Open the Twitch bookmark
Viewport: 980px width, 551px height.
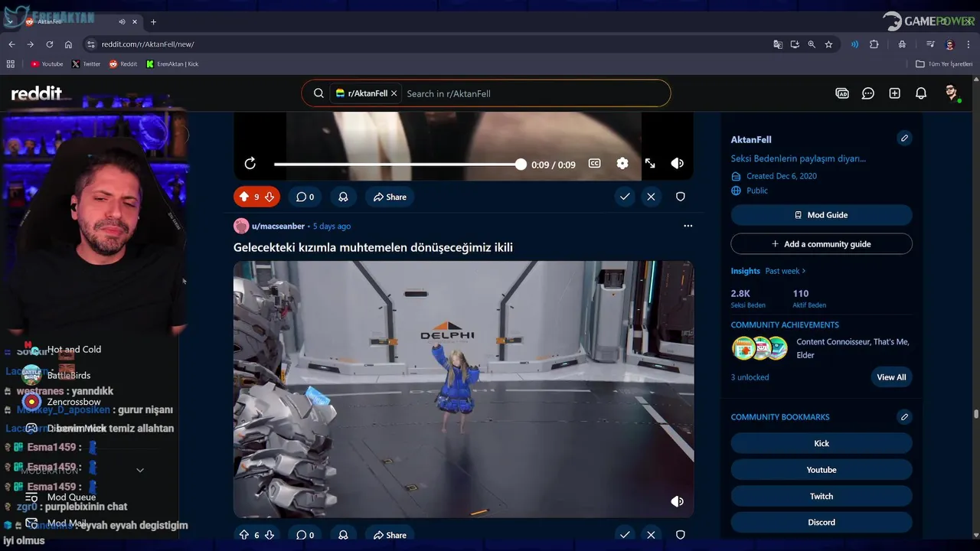coord(822,497)
